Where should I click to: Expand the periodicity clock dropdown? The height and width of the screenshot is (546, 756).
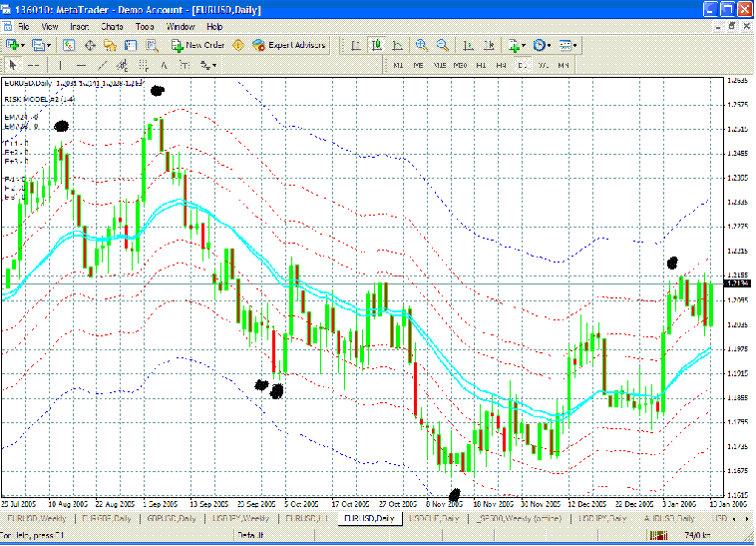tap(550, 45)
